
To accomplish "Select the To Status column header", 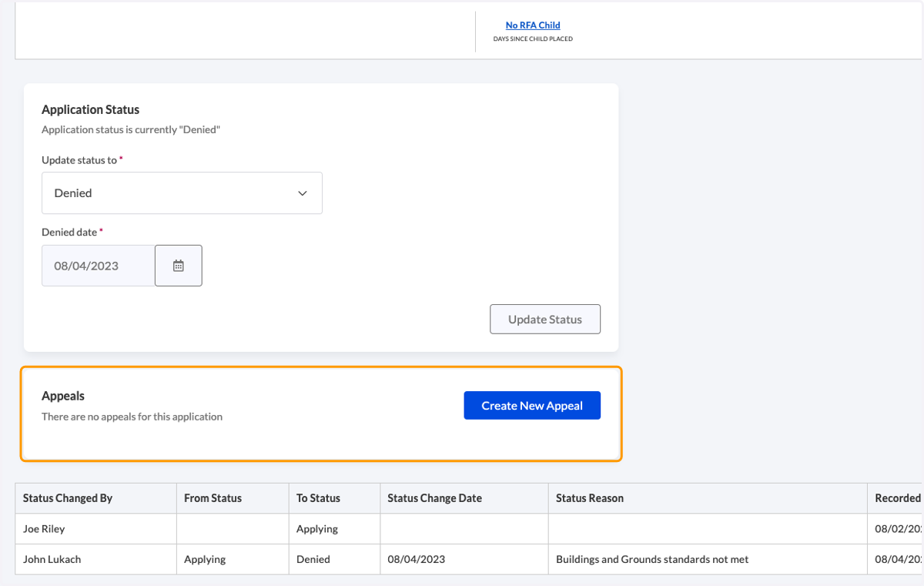I will [x=334, y=498].
